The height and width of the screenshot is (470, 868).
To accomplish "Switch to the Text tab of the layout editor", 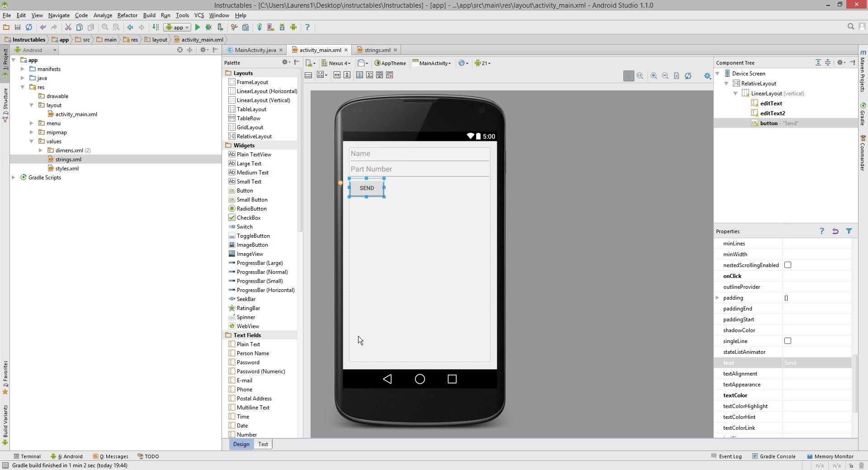I will click(x=263, y=444).
